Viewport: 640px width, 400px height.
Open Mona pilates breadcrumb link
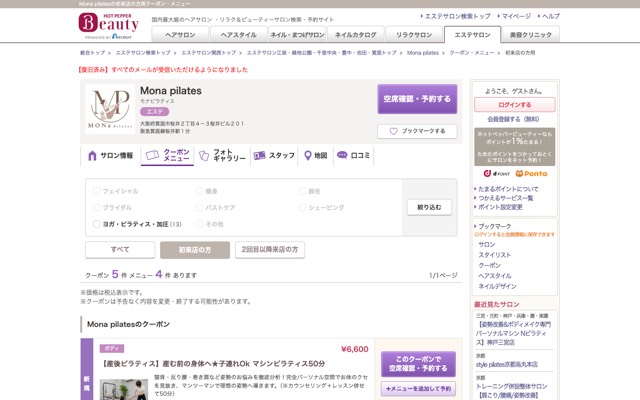(423, 53)
